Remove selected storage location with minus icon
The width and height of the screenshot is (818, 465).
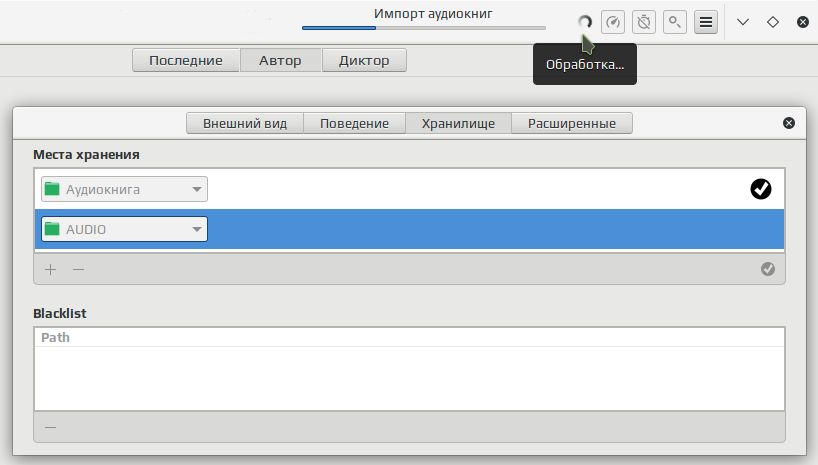pyautogui.click(x=78, y=269)
